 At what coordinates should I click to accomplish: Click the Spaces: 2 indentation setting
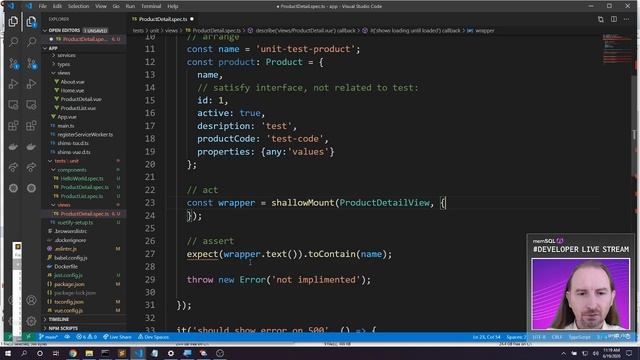[x=516, y=337]
